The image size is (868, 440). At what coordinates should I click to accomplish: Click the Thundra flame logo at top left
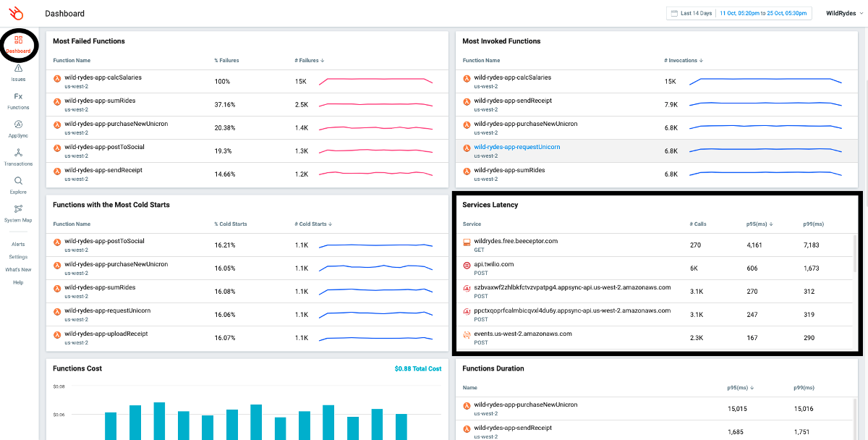pyautogui.click(x=16, y=12)
